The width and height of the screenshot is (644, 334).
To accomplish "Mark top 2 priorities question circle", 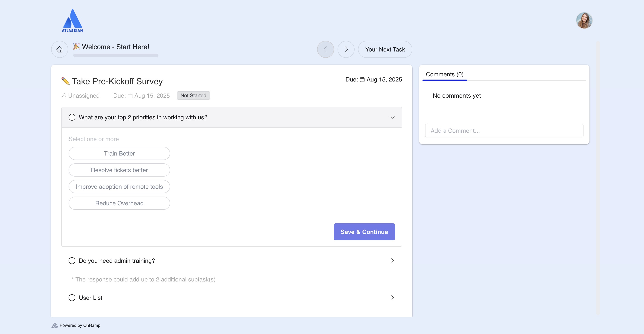I will pyautogui.click(x=72, y=117).
